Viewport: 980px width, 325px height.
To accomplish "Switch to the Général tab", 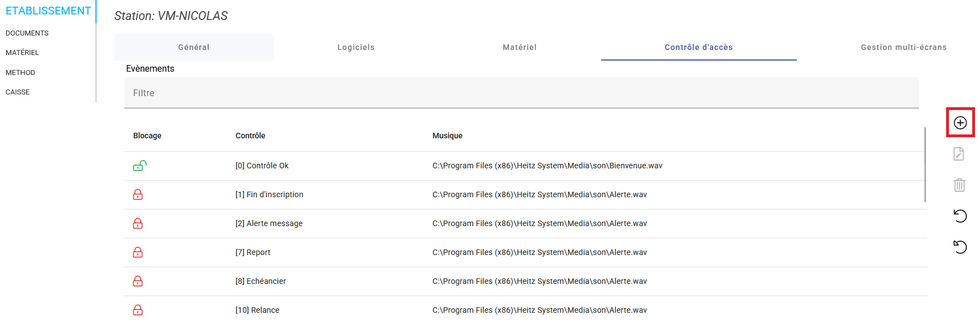I will (x=194, y=47).
